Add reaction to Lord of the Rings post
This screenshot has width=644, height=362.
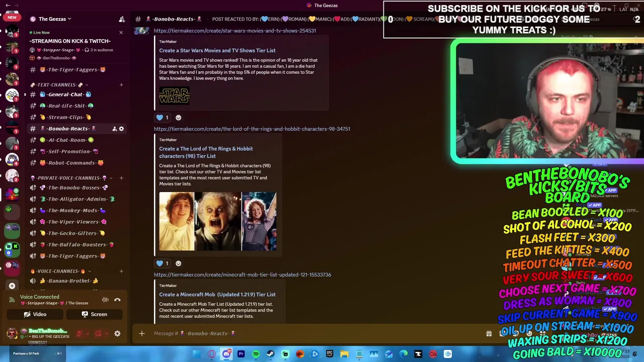coord(178,263)
